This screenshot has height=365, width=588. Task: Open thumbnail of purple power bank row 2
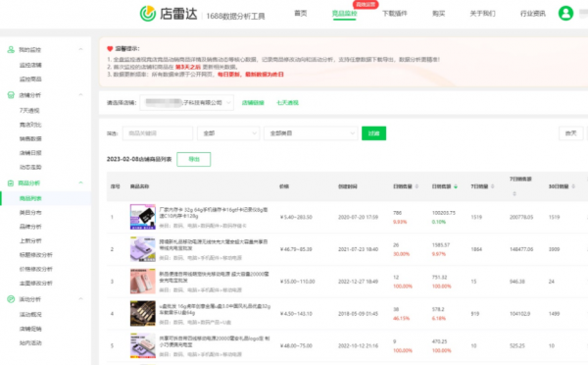coord(142,249)
